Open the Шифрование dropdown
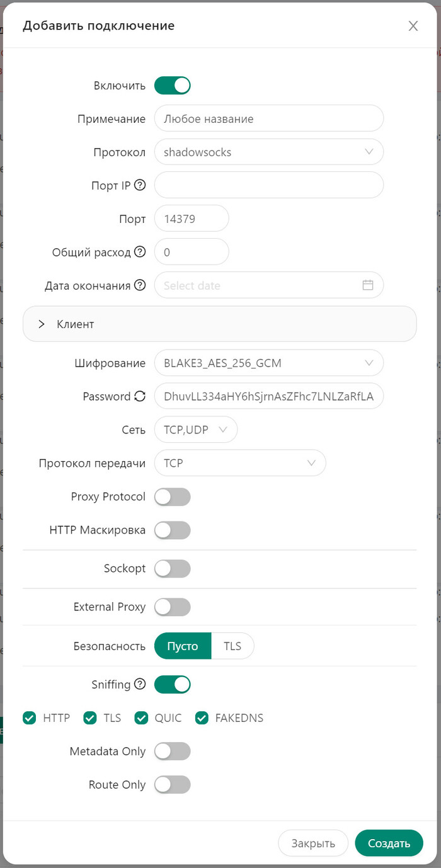The image size is (441, 868). 269,363
